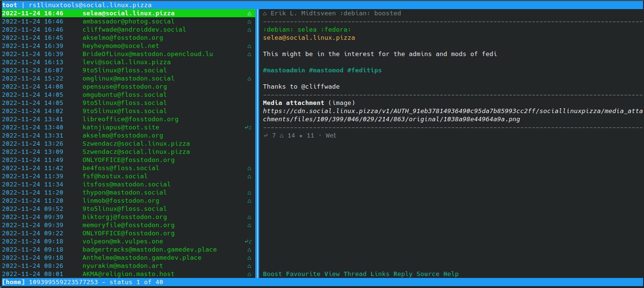Click boost icon on fsf@hostux.social row
This screenshot has width=644, height=288.
click(x=249, y=176)
